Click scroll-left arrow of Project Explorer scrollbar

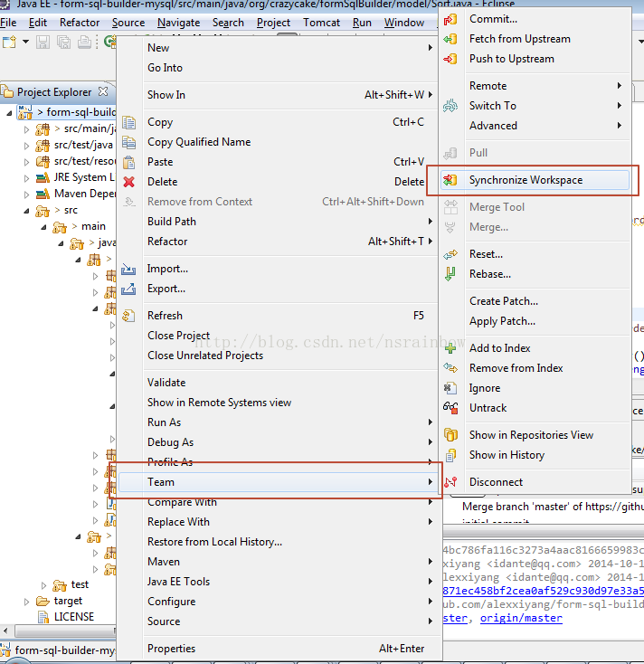(x=5, y=631)
